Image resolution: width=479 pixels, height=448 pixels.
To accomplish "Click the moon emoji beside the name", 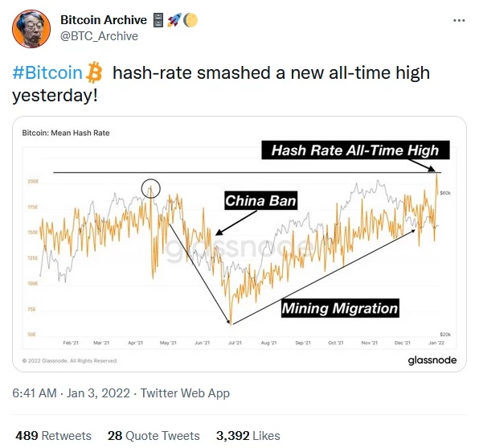I will [190, 20].
